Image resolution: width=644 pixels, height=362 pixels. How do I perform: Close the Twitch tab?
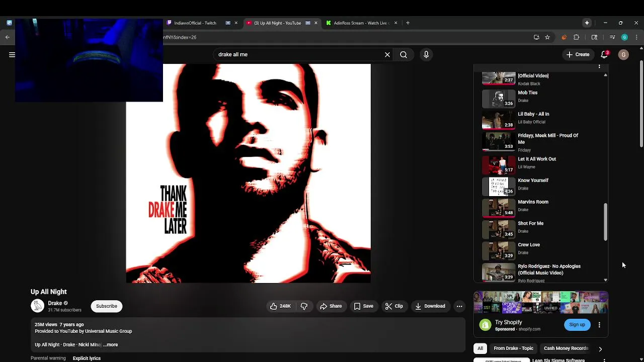tap(236, 23)
